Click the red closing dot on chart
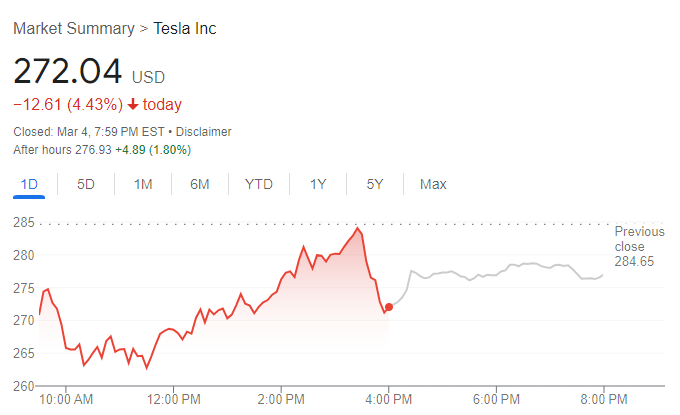Image resolution: width=680 pixels, height=415 pixels. point(388,307)
